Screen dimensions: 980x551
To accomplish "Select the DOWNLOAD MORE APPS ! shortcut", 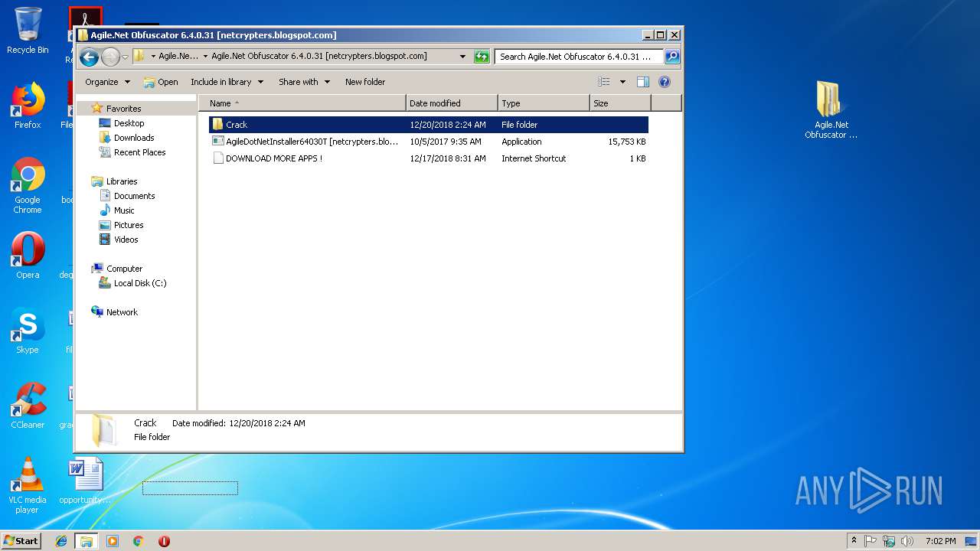I will pos(429,158).
